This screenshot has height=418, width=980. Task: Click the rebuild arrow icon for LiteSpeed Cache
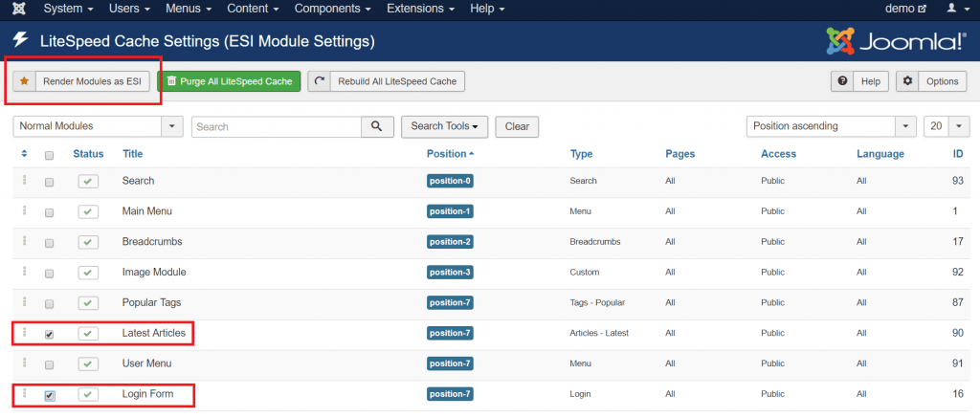319,81
